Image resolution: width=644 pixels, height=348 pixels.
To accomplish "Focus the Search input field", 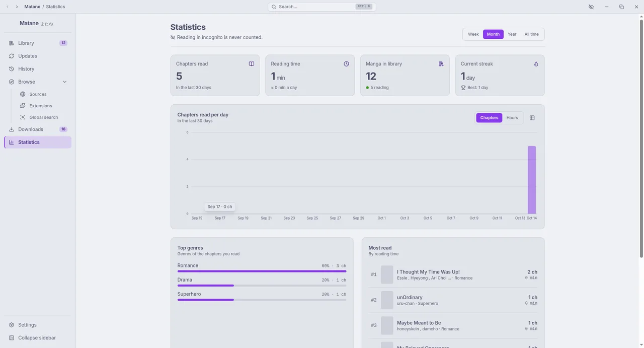I will [x=322, y=7].
